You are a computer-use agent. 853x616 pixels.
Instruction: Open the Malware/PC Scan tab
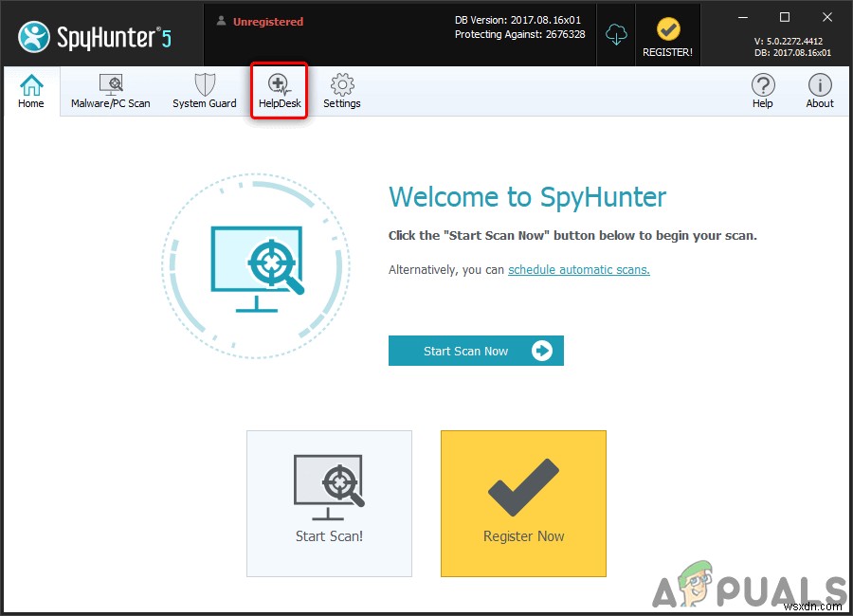click(111, 91)
